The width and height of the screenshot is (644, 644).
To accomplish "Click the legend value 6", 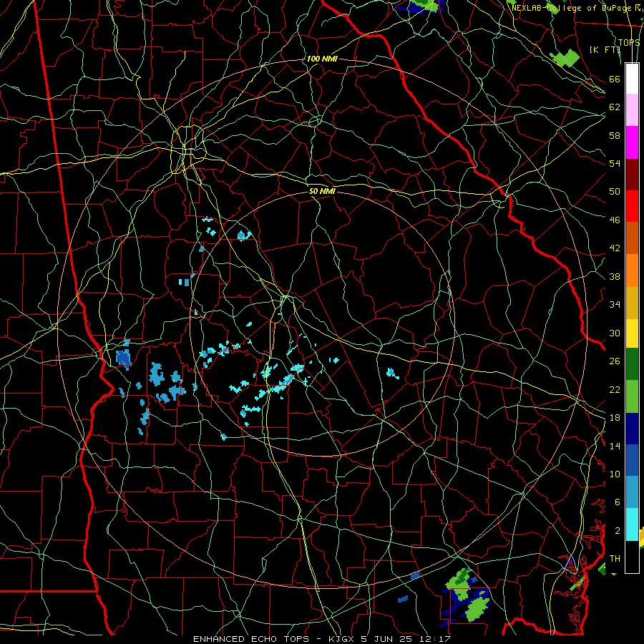I will click(617, 502).
